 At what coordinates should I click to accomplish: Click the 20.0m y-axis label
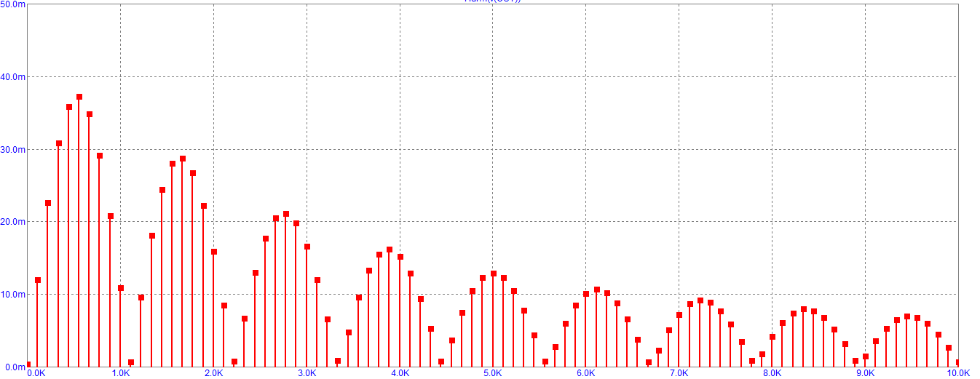[x=14, y=221]
